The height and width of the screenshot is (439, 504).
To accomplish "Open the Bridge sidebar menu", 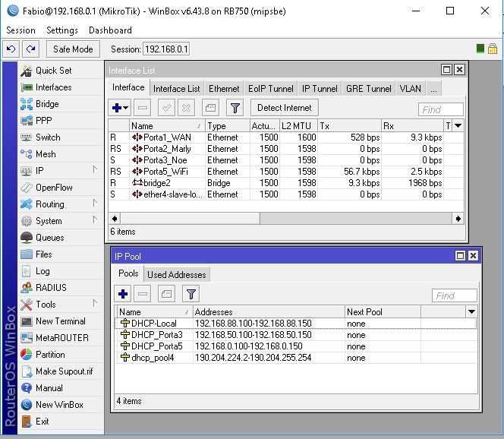I will [61, 104].
